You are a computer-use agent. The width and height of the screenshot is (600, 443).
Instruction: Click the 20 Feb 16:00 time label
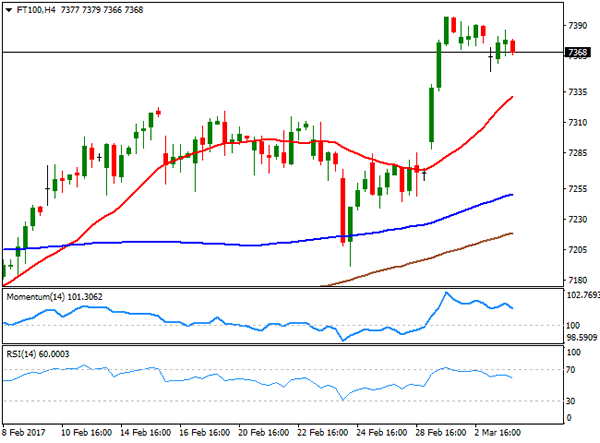pyautogui.click(x=263, y=433)
